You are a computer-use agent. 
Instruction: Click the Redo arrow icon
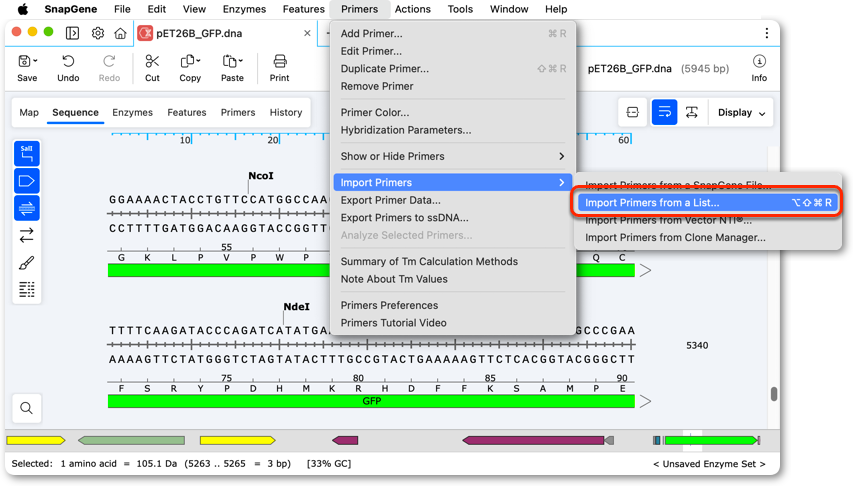point(109,61)
